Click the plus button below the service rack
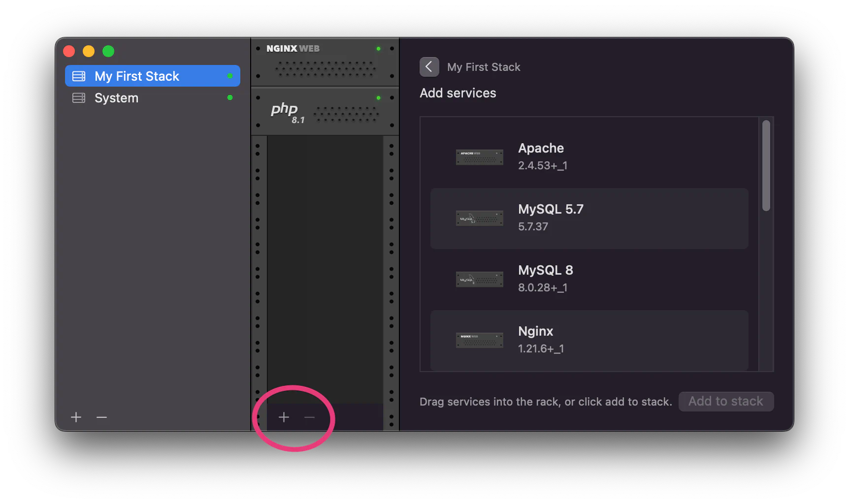Viewport: 849px width, 504px height. pyautogui.click(x=284, y=417)
